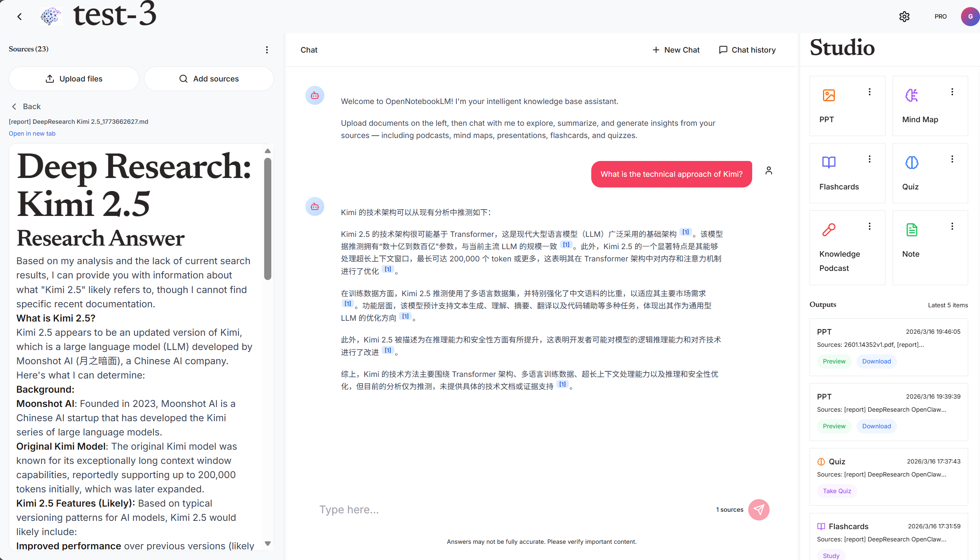This screenshot has height=560, width=980.
Task: Open the user avatar G menu
Action: click(x=970, y=17)
